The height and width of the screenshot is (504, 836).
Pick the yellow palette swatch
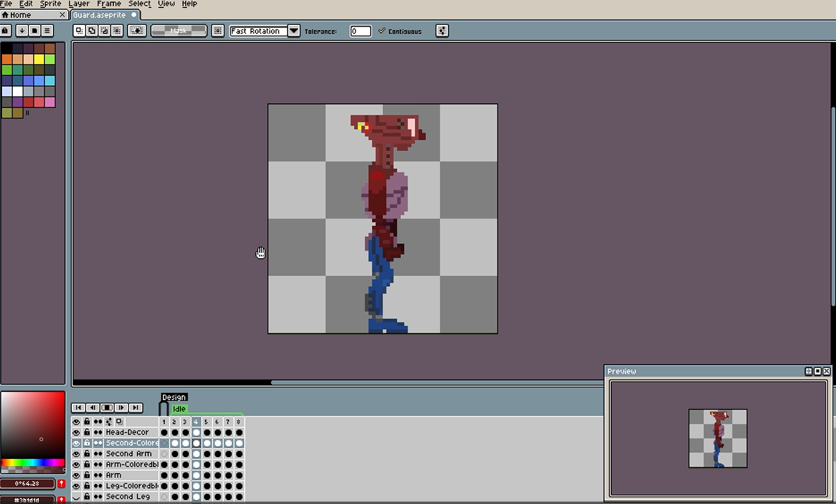click(40, 59)
